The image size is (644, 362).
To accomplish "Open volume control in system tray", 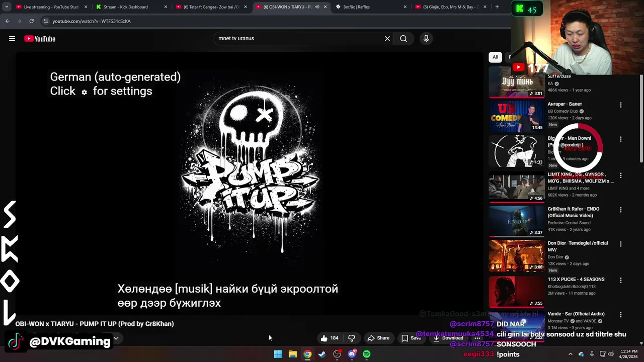I will tap(611, 354).
